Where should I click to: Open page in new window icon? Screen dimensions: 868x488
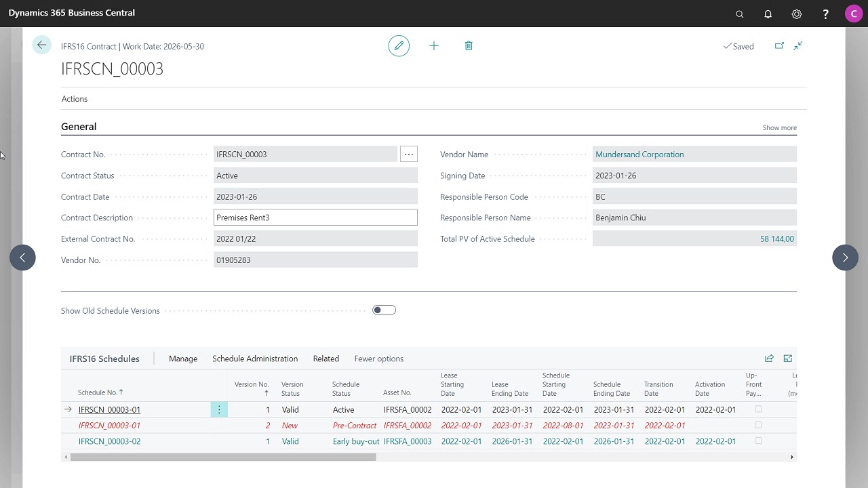(x=779, y=46)
